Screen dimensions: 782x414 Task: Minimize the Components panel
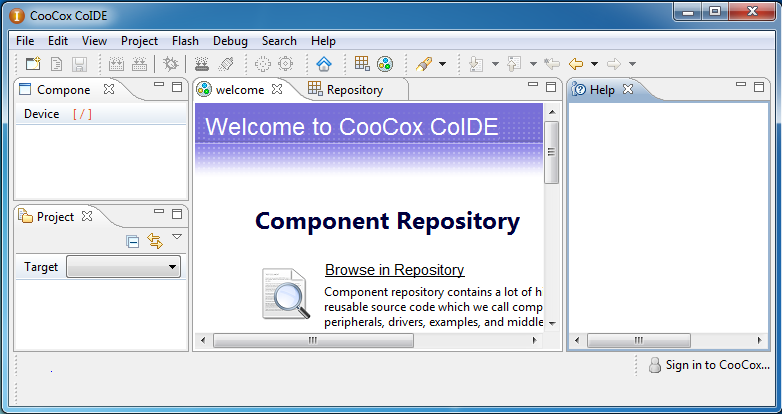pos(159,85)
